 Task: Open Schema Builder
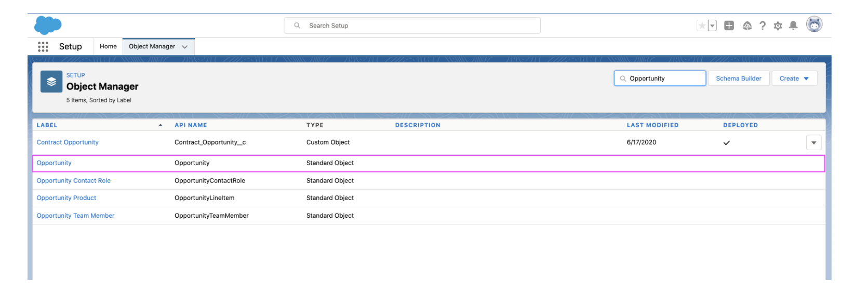point(739,78)
